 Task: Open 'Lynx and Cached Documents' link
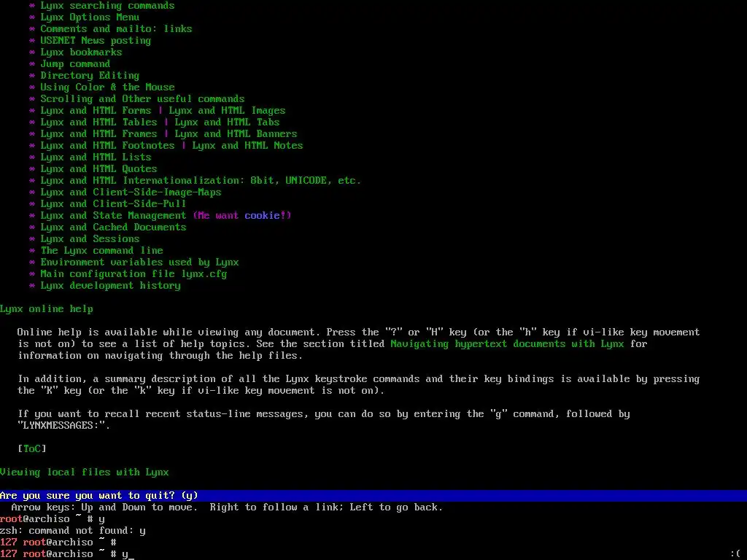[113, 227]
